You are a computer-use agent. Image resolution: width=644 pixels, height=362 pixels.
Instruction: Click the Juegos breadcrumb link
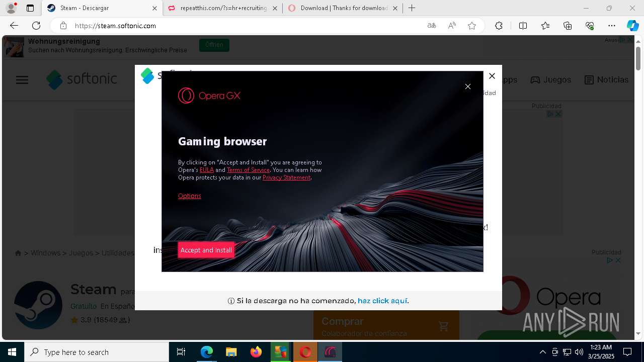81,253
